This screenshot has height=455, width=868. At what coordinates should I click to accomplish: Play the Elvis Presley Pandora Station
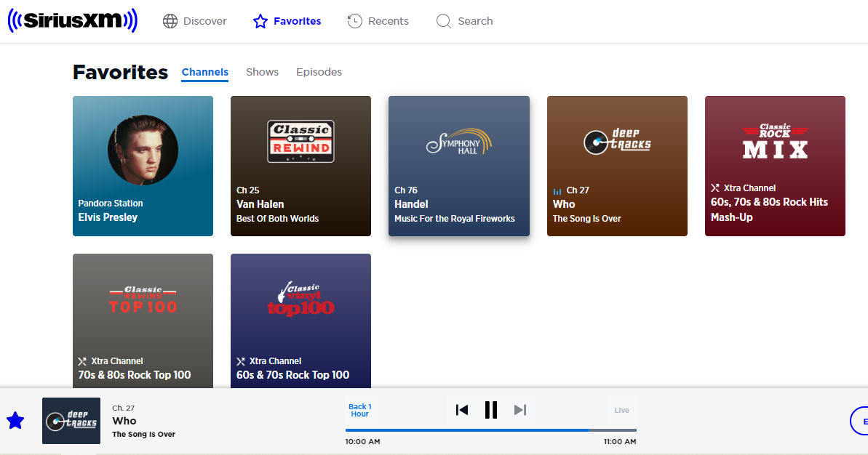(143, 166)
